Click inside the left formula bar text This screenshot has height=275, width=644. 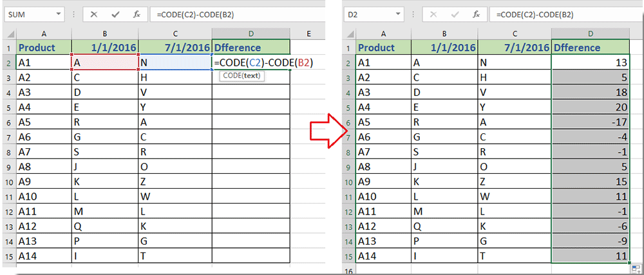pos(225,14)
